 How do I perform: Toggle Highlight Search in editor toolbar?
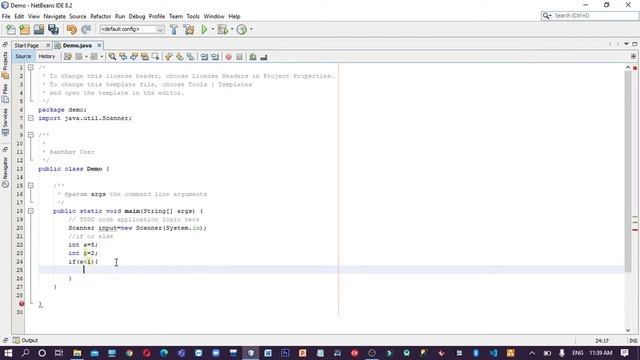[144, 57]
